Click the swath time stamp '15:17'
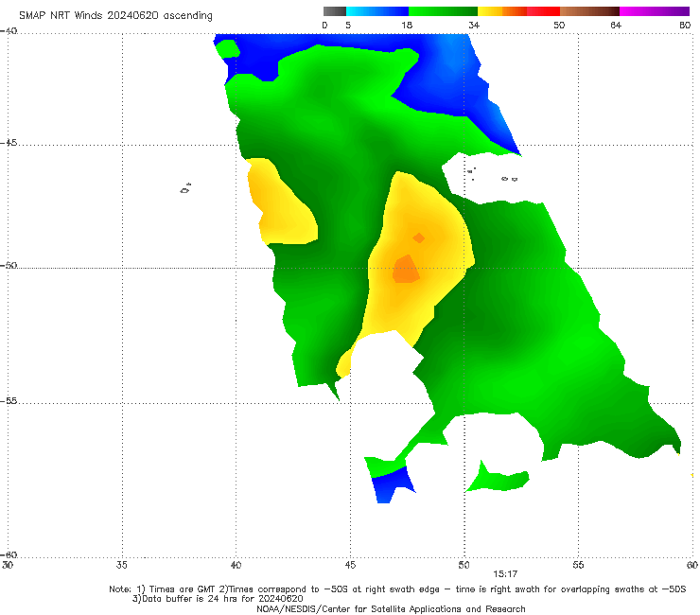 pyautogui.click(x=505, y=574)
